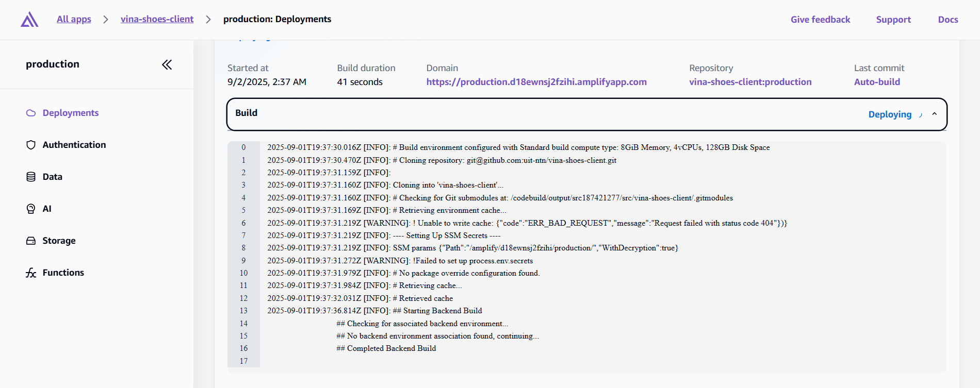The height and width of the screenshot is (388, 980).
Task: Open Data in the sidebar
Action: (53, 177)
